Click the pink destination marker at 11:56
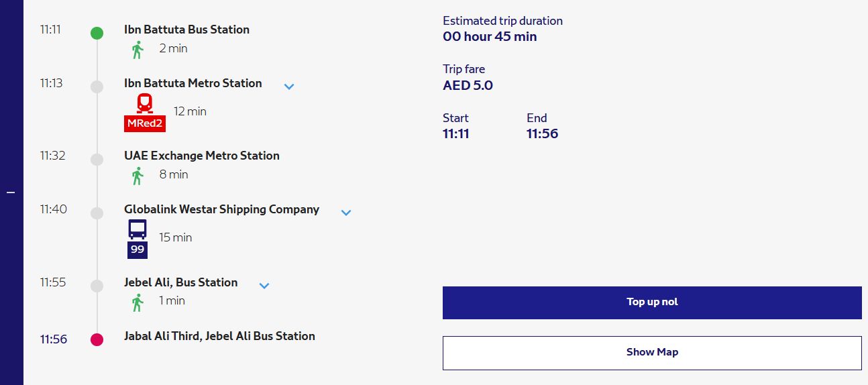868x385 pixels. [x=97, y=339]
